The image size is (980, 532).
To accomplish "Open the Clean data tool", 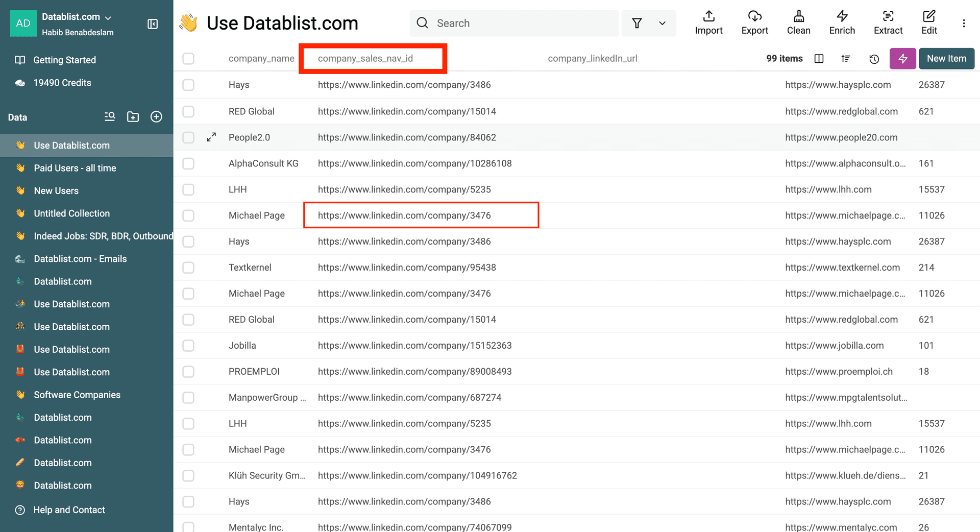I will [x=798, y=22].
